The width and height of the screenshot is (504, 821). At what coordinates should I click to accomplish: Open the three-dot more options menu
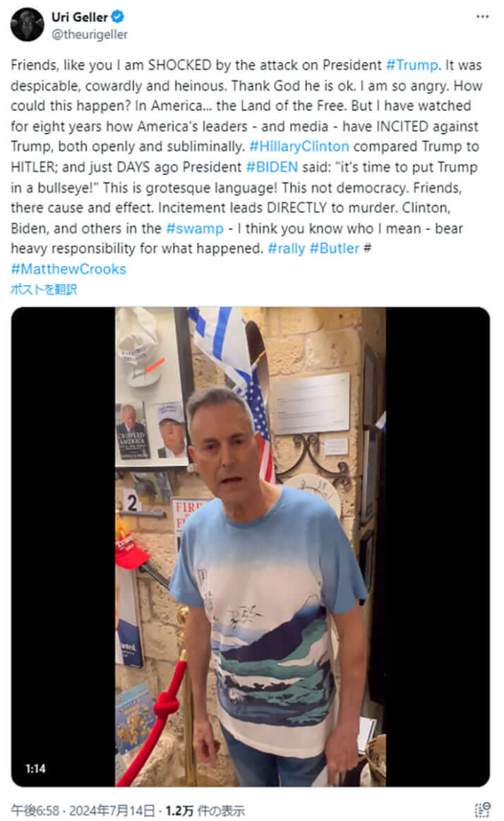pyautogui.click(x=482, y=17)
